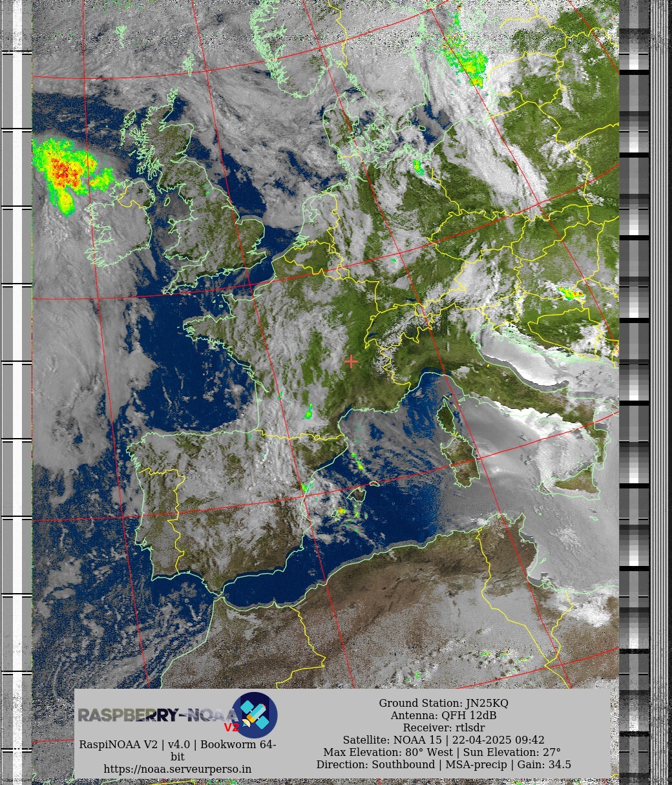Click the RASPBERRY-NOAA logo text
This screenshot has width=672, height=785.
(158, 716)
